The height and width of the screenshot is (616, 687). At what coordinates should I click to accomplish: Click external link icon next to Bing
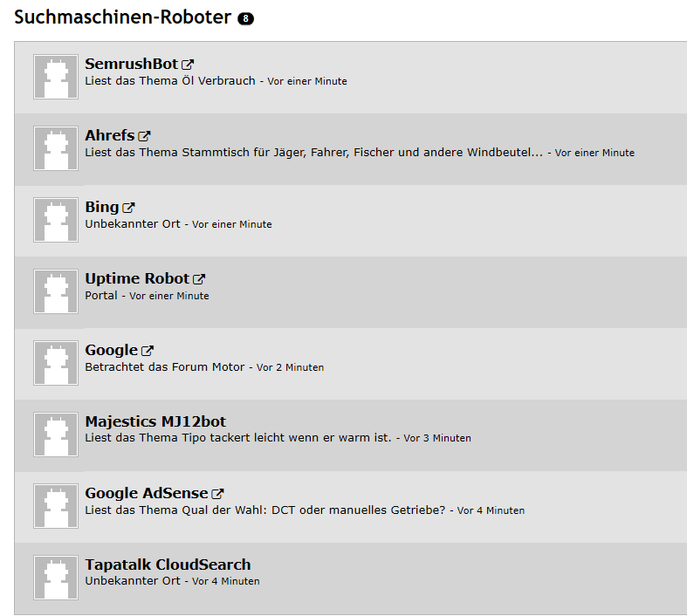tap(128, 208)
